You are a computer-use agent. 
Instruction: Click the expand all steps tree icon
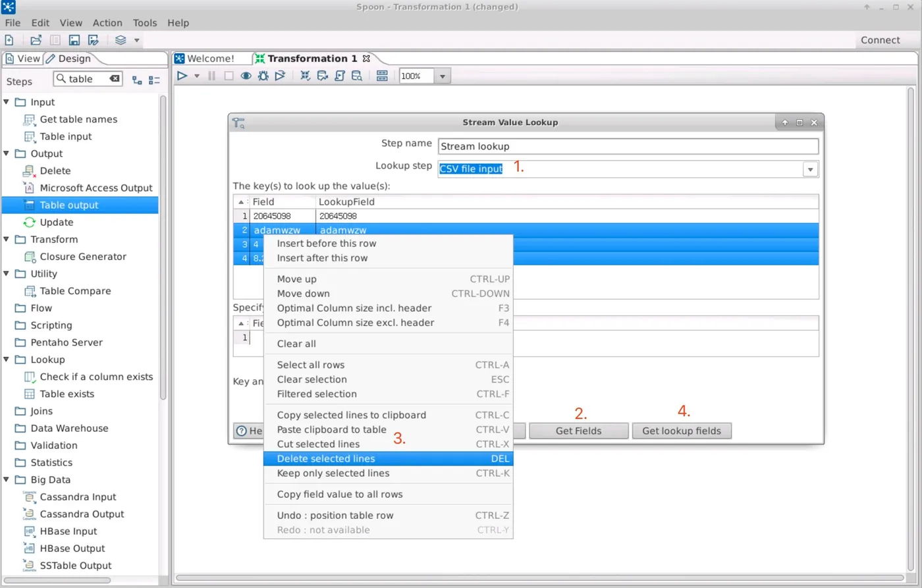point(137,80)
